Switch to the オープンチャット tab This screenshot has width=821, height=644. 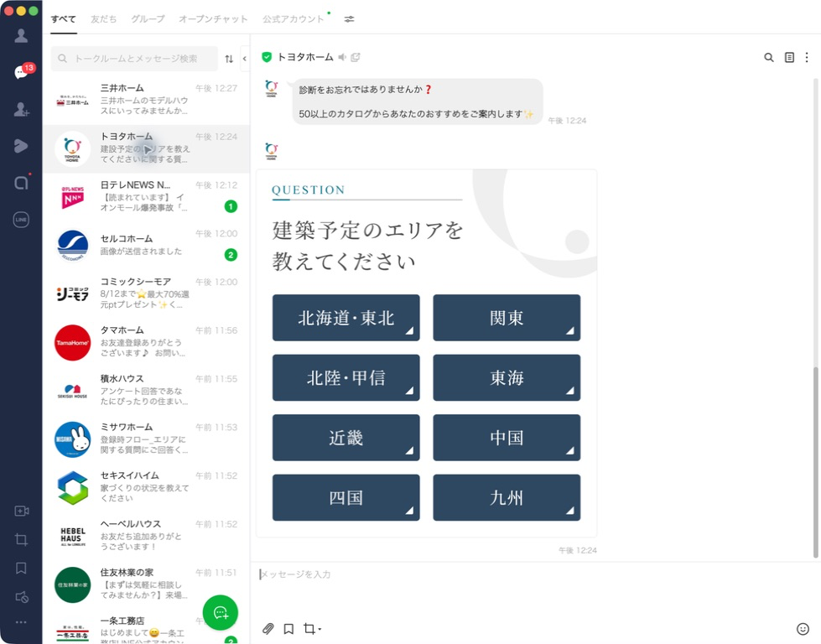(x=214, y=18)
